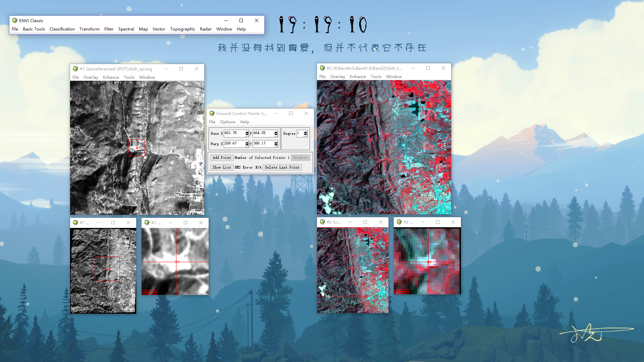Open Enhance menu of the #2 Band4 display

click(x=358, y=77)
